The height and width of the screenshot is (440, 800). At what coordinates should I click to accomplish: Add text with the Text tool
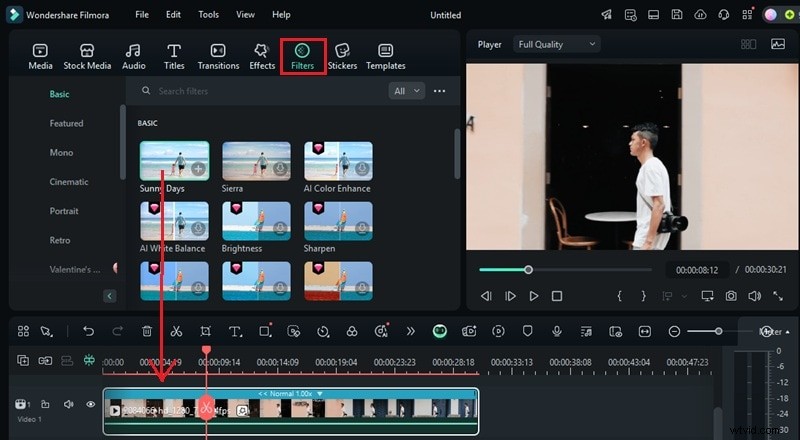coord(235,331)
